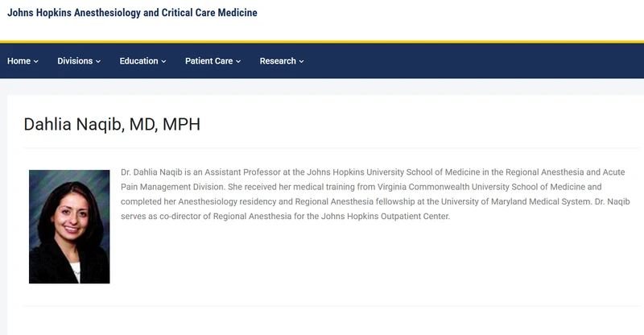Select the Education menu label
This screenshot has width=644, height=335.
coord(138,61)
